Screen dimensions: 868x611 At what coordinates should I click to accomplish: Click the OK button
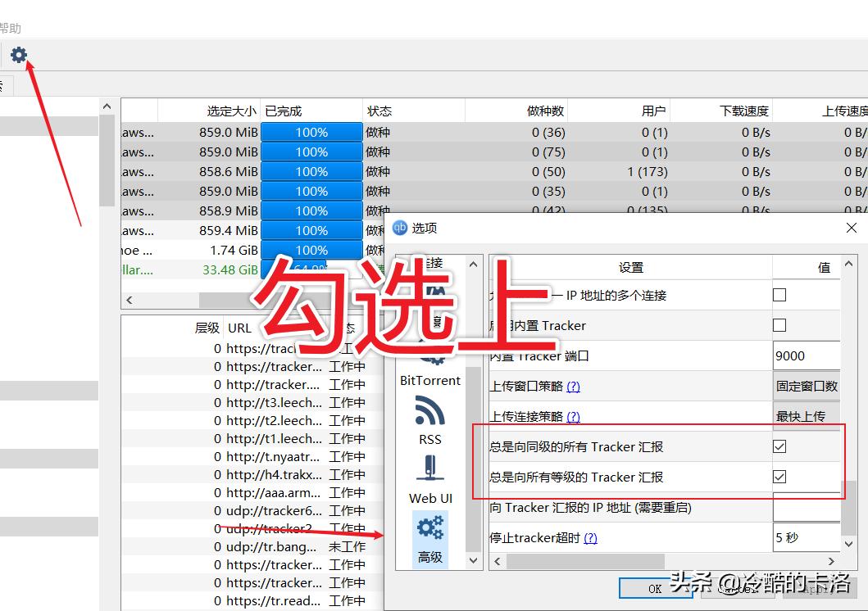click(x=655, y=588)
